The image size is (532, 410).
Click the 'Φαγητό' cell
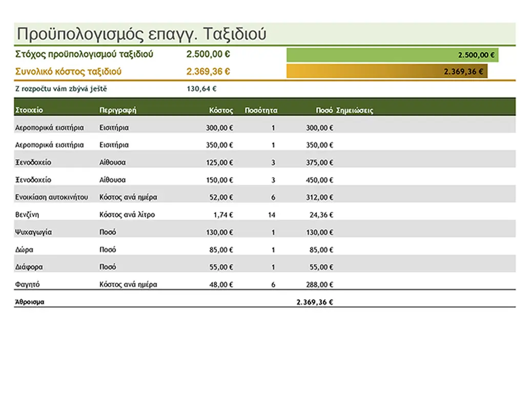pos(28,284)
